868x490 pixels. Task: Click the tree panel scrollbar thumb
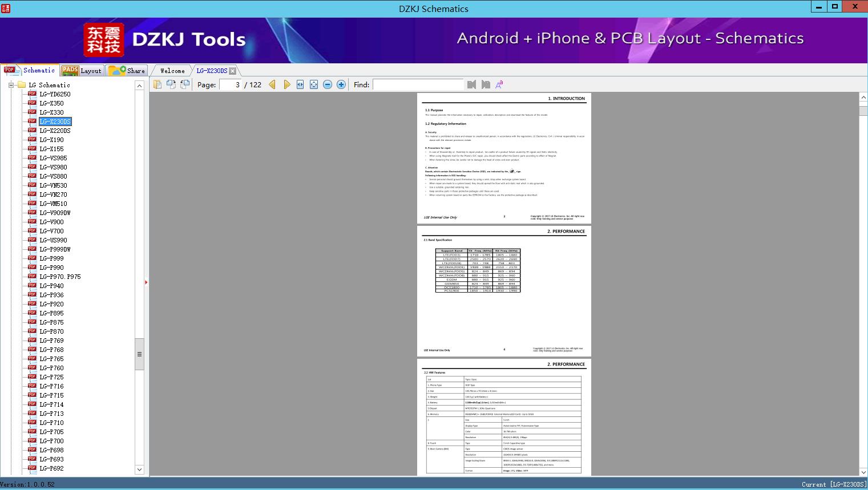(139, 354)
